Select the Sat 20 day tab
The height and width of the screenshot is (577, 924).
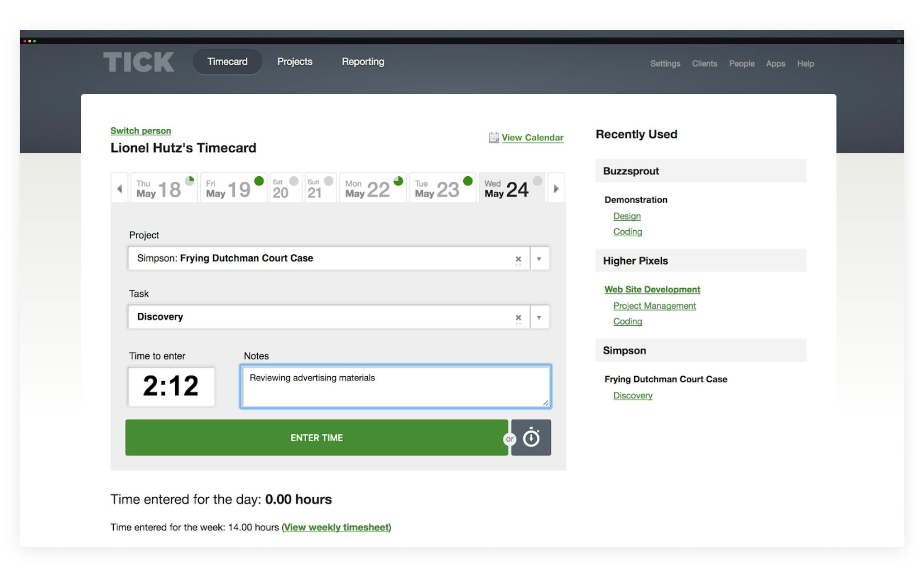(285, 188)
